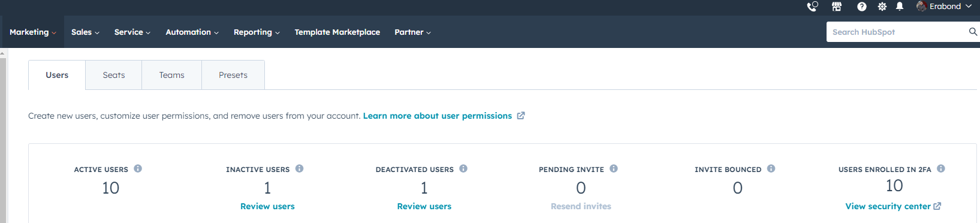The image size is (980, 223).
Task: Expand the Reporting menu
Action: (x=257, y=32)
